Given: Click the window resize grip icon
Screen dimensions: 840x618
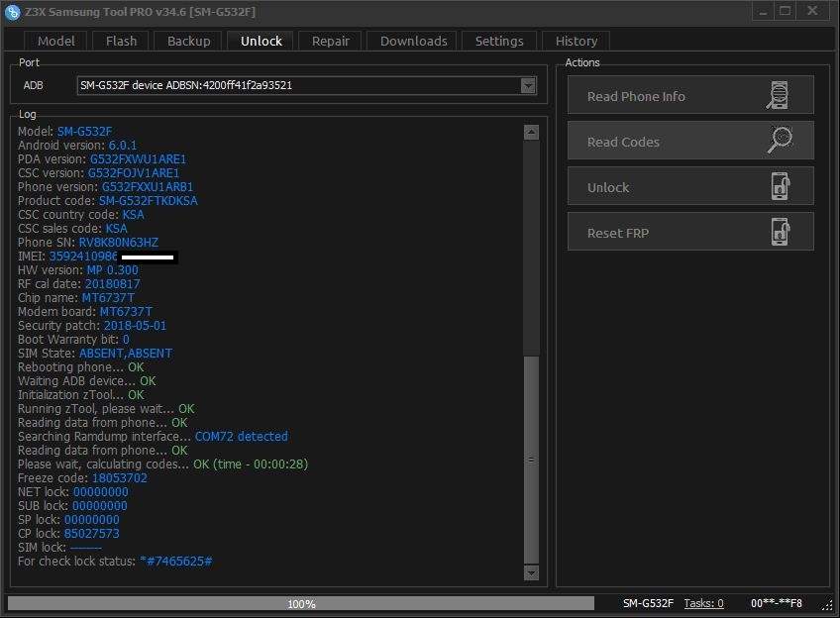Looking at the screenshot, I should [x=828, y=605].
